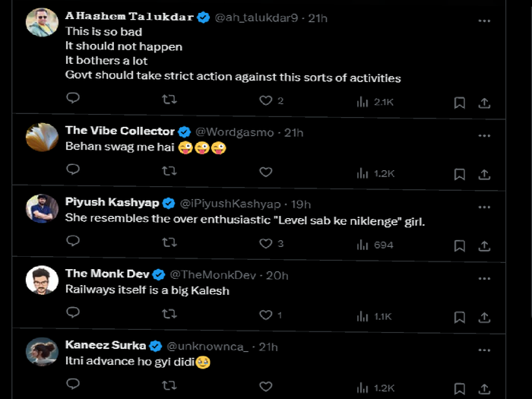Open three-dot menu on A Hashem Talukdar's tweet
This screenshot has height=399, width=532.
click(484, 21)
